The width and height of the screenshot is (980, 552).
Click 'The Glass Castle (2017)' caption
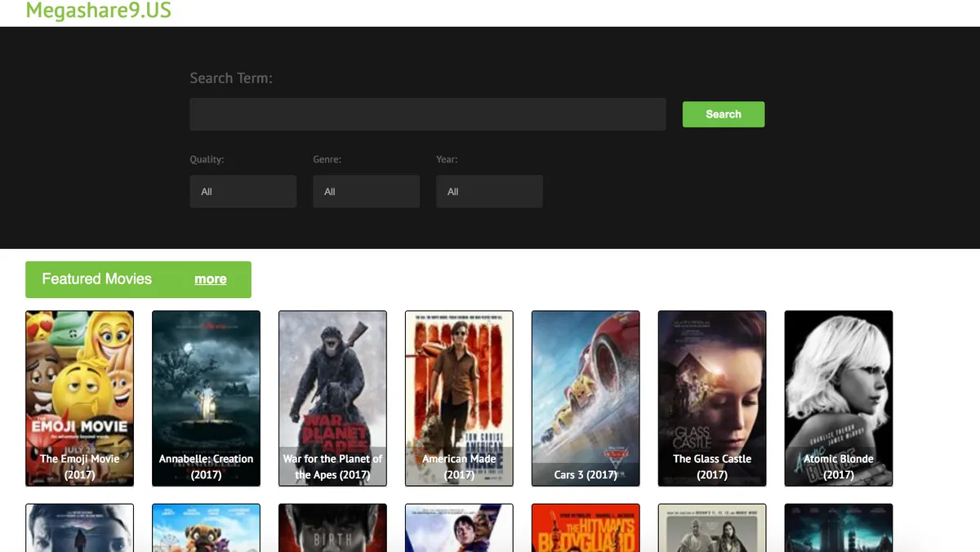712,466
